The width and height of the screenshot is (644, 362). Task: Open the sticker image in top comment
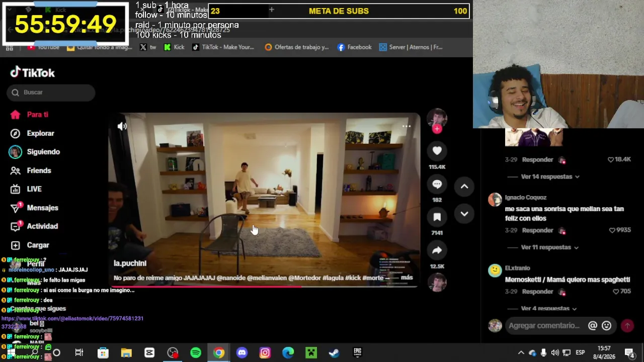[533, 137]
